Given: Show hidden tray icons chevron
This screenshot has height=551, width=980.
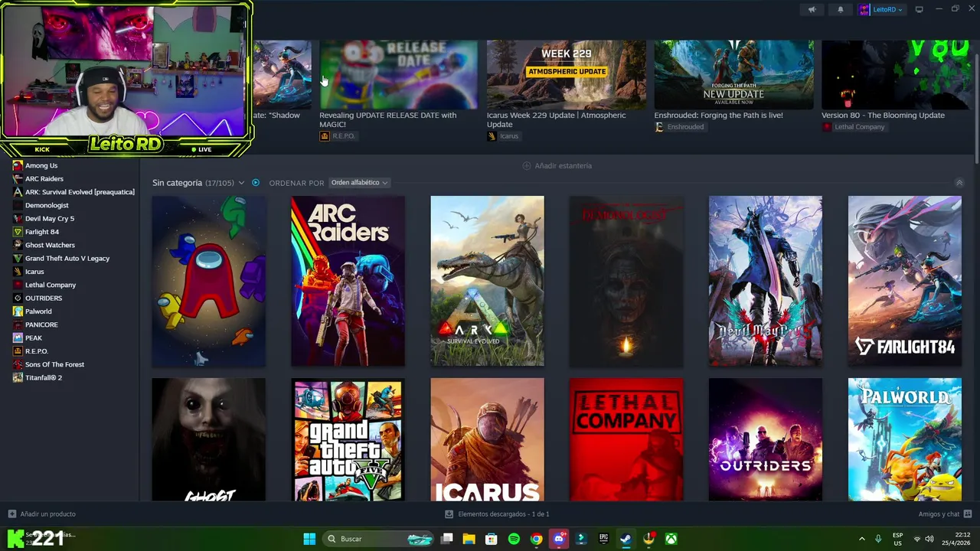Looking at the screenshot, I should (862, 539).
